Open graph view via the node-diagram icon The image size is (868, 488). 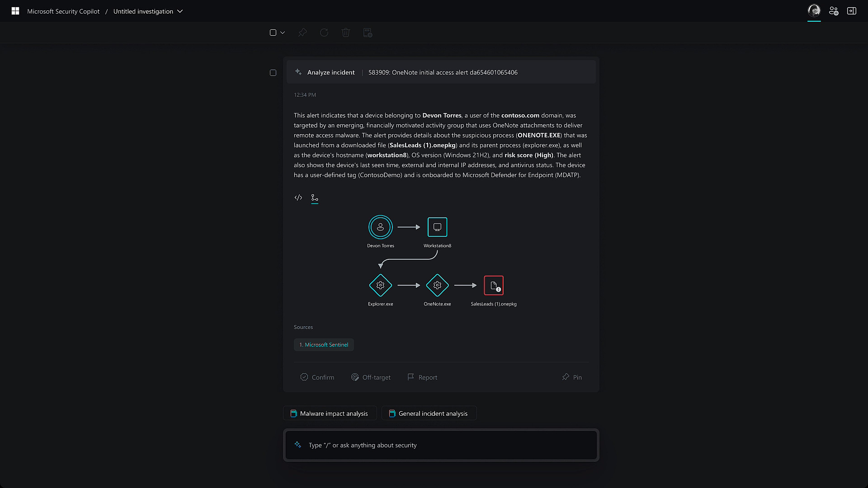pos(315,198)
